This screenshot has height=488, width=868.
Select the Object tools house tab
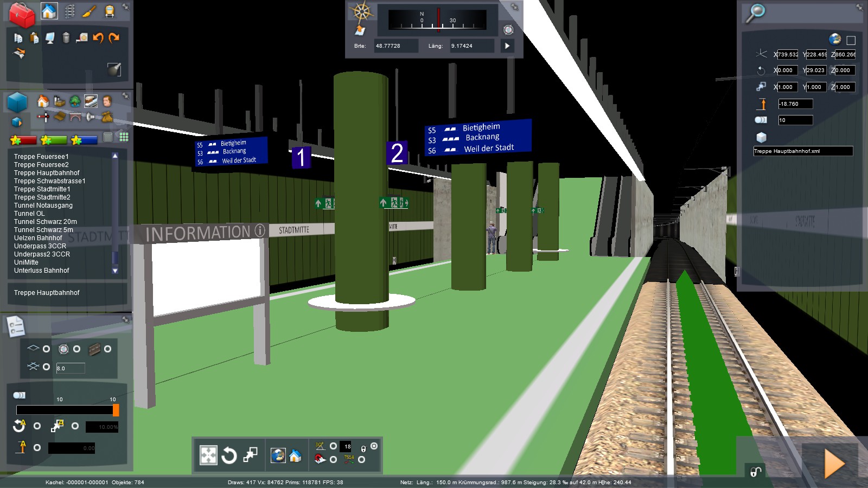point(49,11)
